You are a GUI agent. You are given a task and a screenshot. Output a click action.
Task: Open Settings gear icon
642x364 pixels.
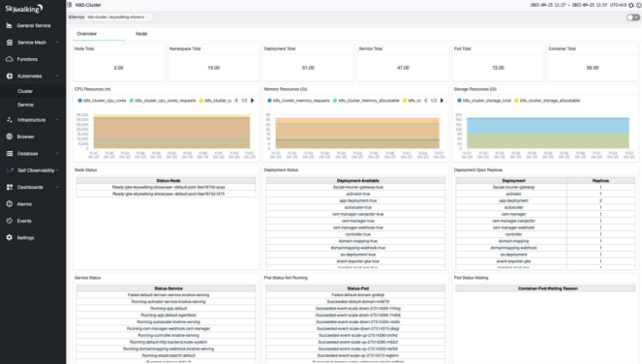point(9,237)
